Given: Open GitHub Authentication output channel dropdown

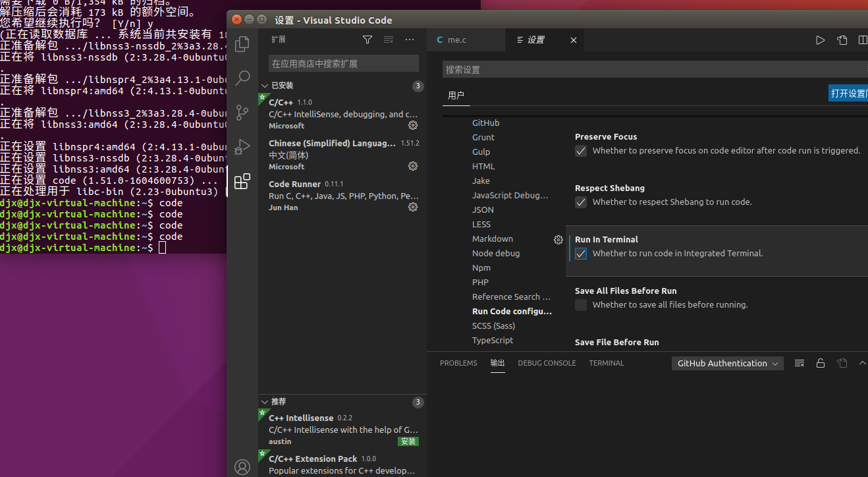Looking at the screenshot, I should 728,364.
